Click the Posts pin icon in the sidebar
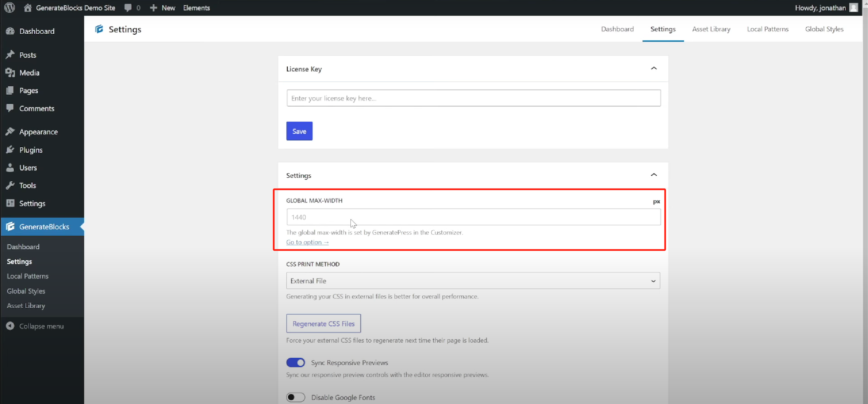The image size is (868, 404). click(10, 55)
